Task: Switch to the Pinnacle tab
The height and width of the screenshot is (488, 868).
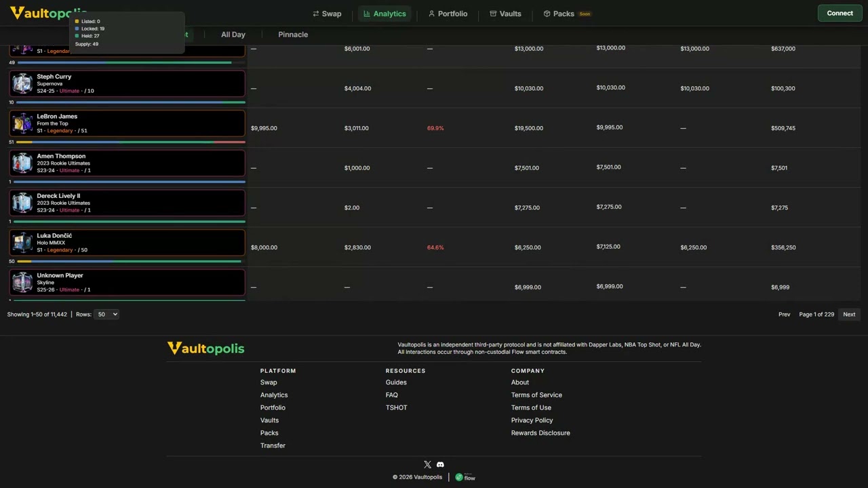Action: (x=293, y=35)
